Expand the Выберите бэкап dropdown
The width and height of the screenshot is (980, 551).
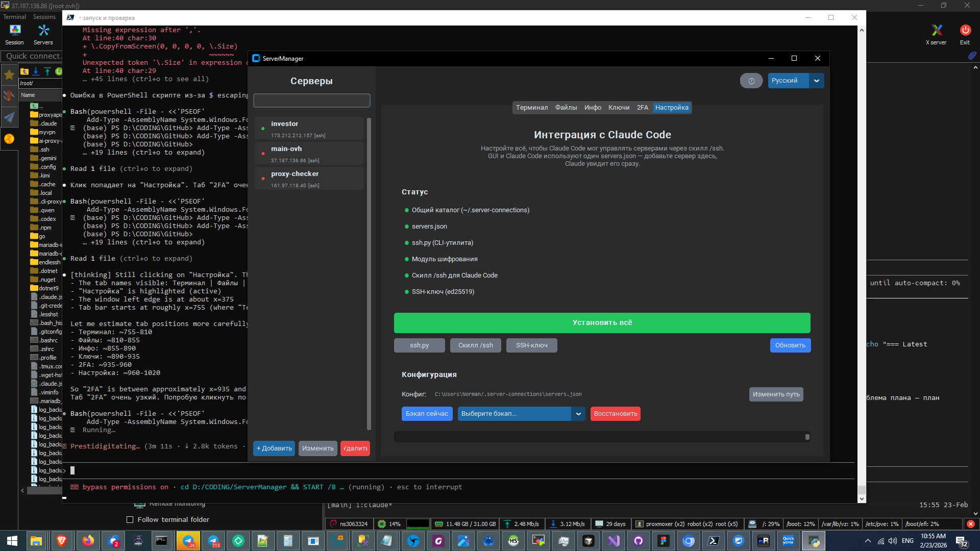pyautogui.click(x=578, y=414)
